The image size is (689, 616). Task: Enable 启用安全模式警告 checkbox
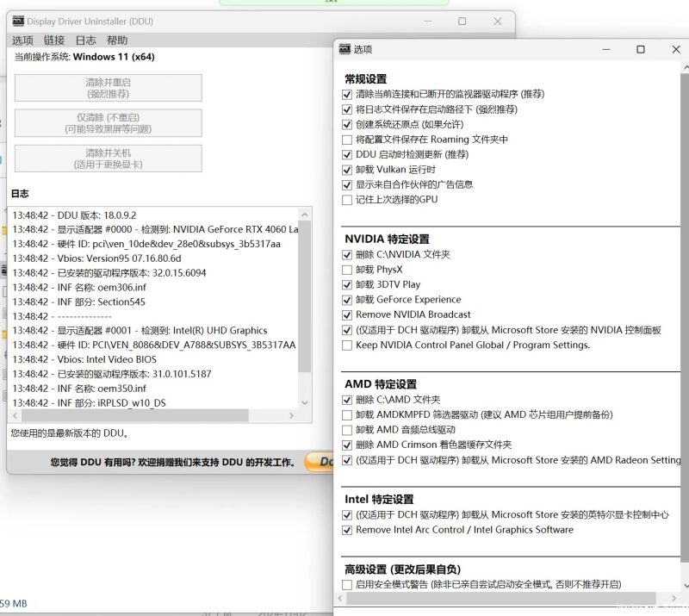[x=347, y=585]
